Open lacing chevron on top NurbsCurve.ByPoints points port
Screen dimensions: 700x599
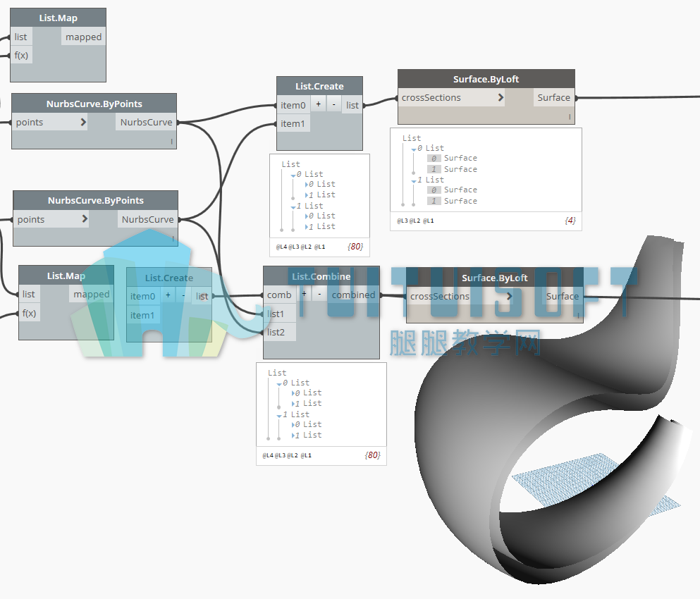click(83, 122)
